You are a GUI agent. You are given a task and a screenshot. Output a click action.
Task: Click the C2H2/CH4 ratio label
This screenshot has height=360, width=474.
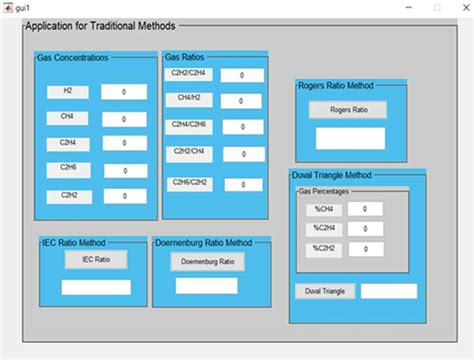(189, 154)
